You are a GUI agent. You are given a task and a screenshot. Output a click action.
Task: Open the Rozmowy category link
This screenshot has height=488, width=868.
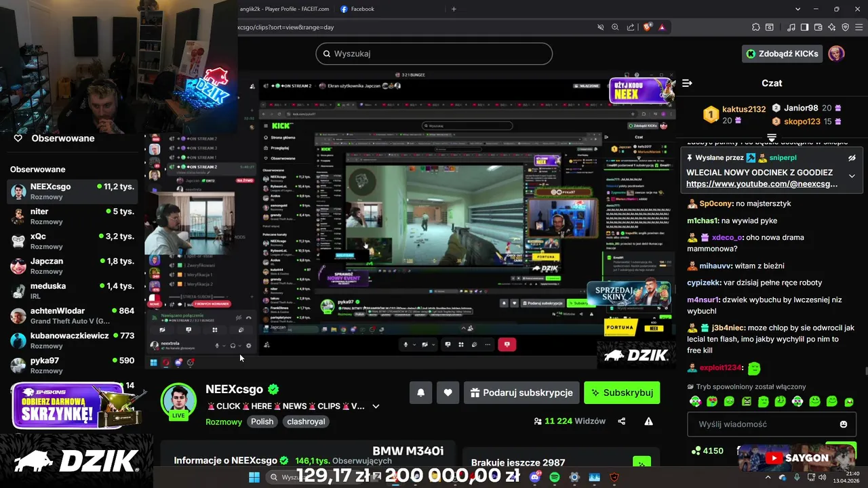tap(224, 422)
